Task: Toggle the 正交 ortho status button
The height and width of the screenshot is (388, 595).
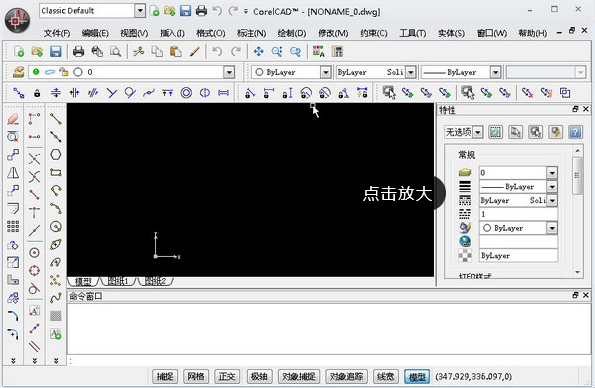Action: [x=227, y=376]
